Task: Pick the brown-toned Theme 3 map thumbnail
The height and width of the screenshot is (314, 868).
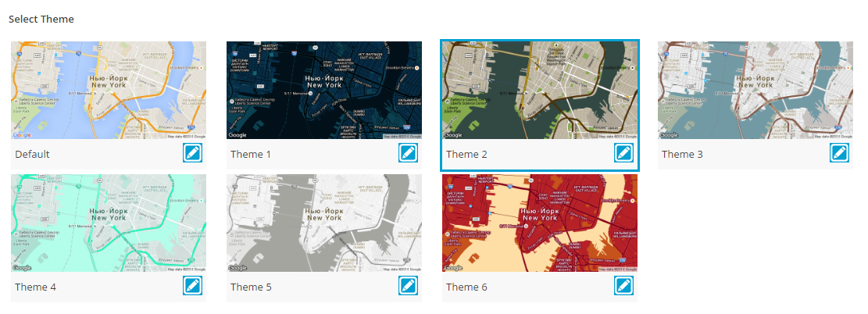Action: pos(755,90)
